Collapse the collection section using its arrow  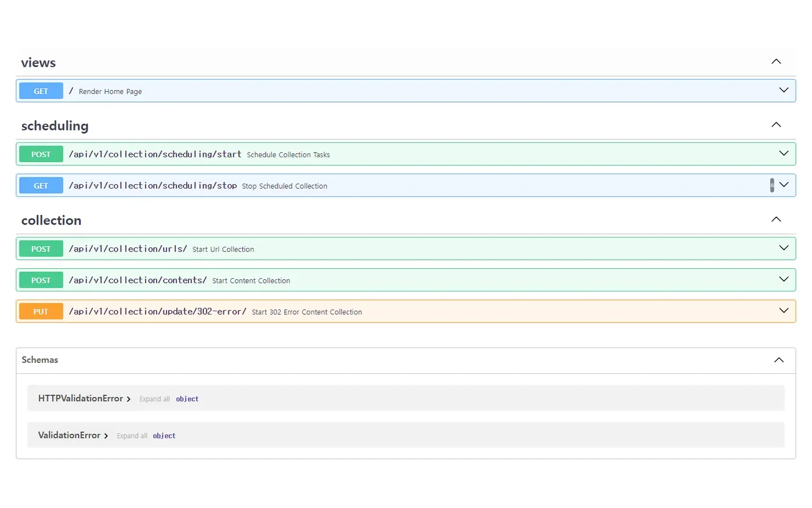[x=776, y=219]
